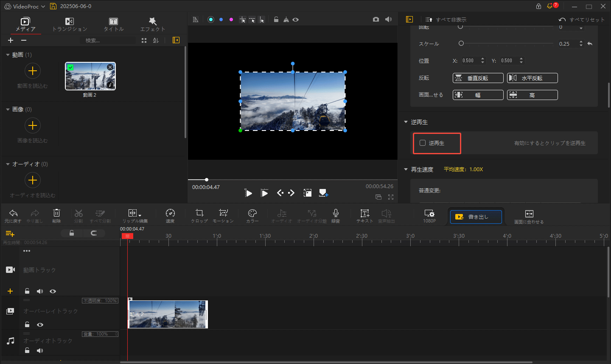
Task: Click the preview playback progress handle
Action: pyautogui.click(x=207, y=180)
